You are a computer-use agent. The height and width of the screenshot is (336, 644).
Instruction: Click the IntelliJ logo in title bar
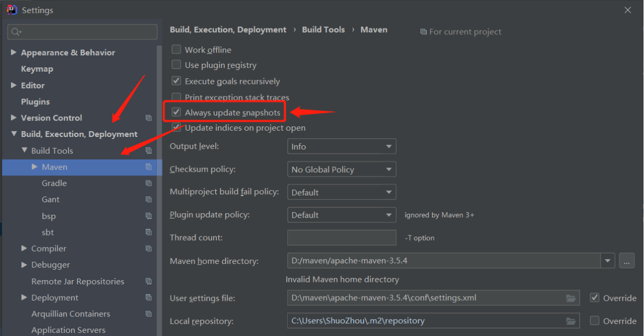point(12,9)
